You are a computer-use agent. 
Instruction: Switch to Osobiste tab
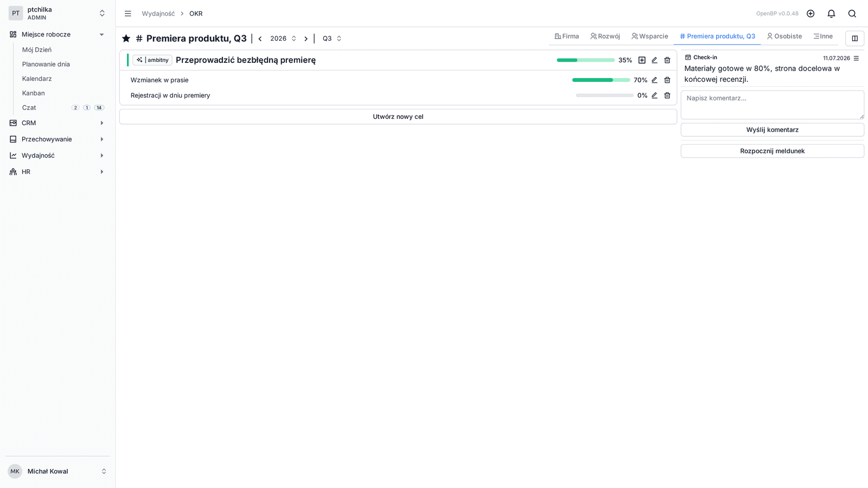(x=784, y=36)
